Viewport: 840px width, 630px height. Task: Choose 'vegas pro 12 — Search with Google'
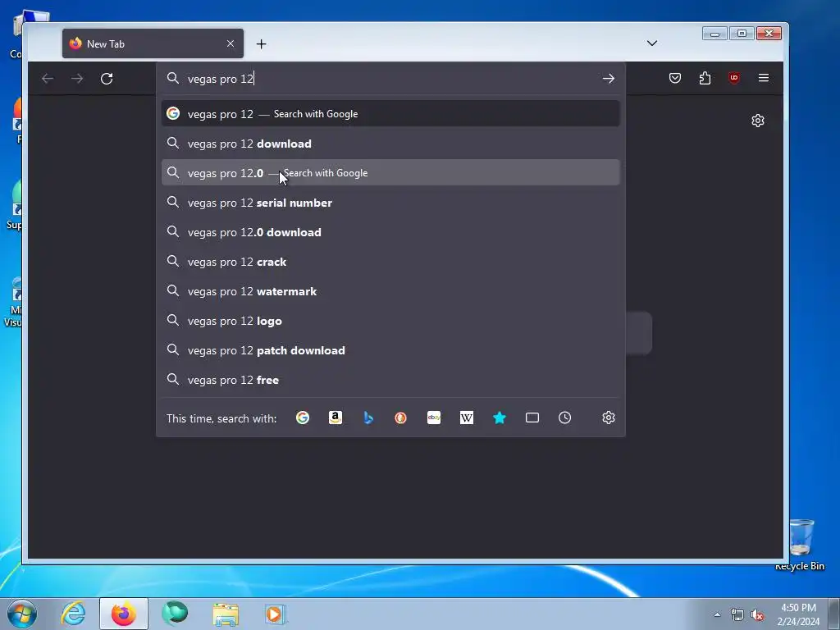(x=390, y=113)
